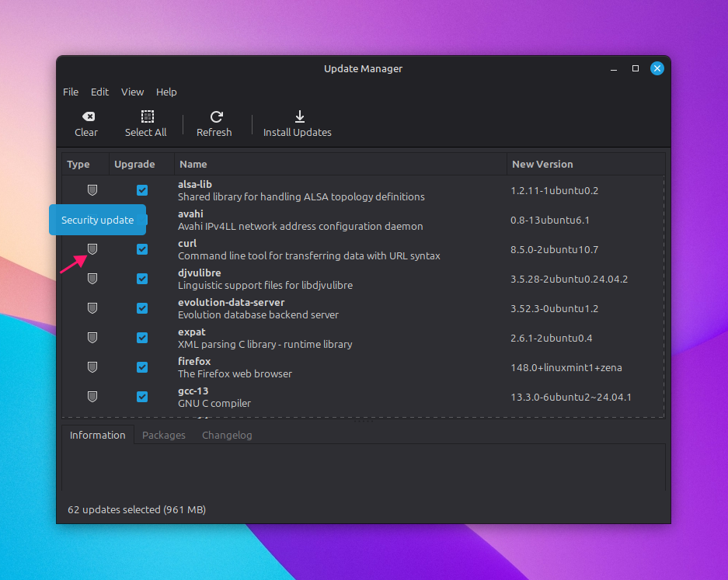Image resolution: width=728 pixels, height=580 pixels.
Task: Click version 3.5.28-2ubuntu0.24.04.2
Action: (569, 279)
